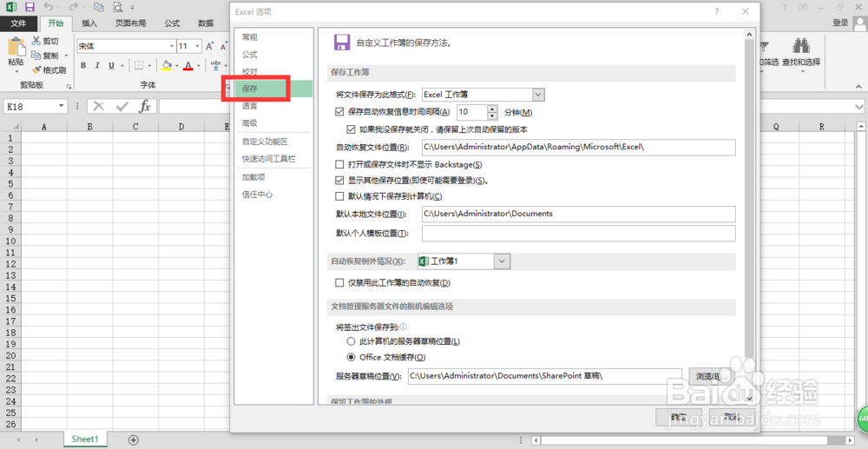
Task: Toggle 如果我没保存就关闭 keep last version checkbox
Action: 350,129
